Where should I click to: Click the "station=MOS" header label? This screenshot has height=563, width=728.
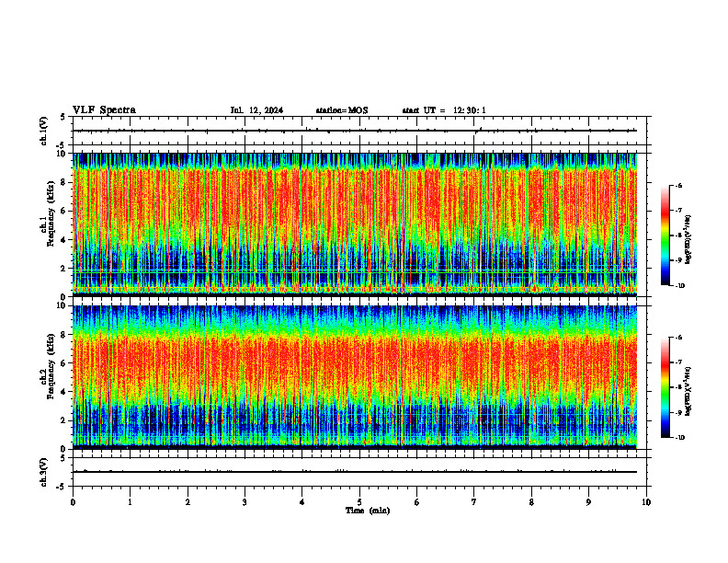pyautogui.click(x=342, y=110)
